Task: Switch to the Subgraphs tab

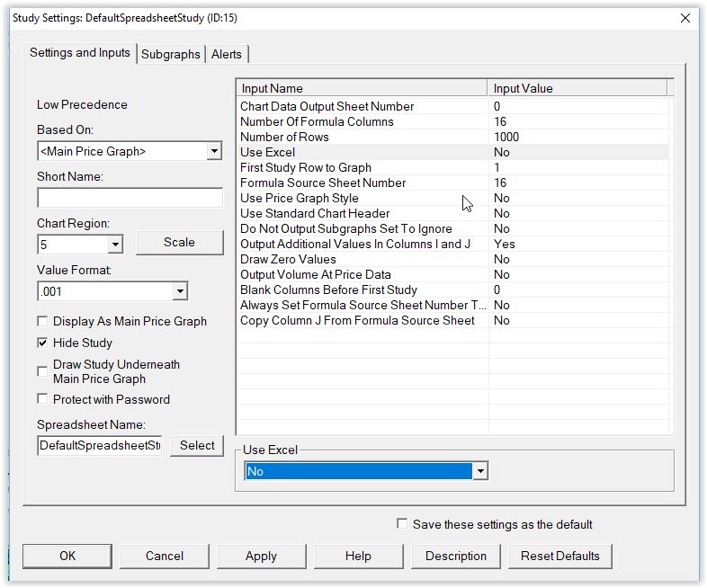Action: tap(170, 55)
